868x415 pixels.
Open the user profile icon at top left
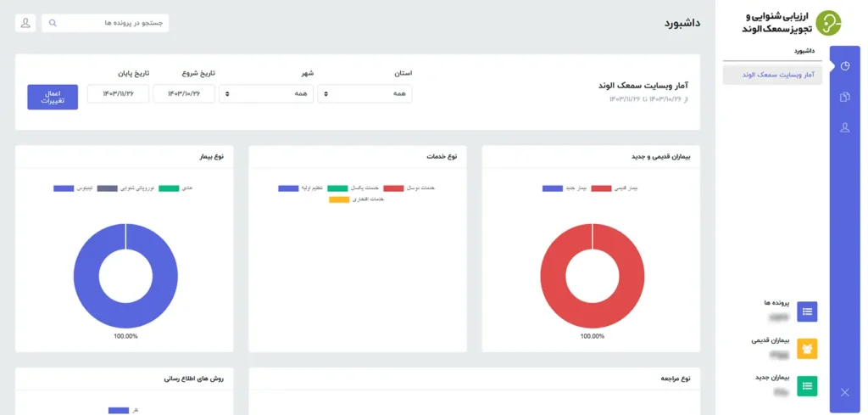[25, 23]
